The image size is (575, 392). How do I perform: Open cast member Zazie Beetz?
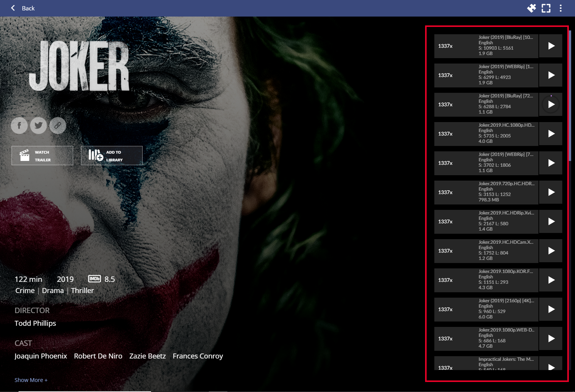tap(148, 356)
